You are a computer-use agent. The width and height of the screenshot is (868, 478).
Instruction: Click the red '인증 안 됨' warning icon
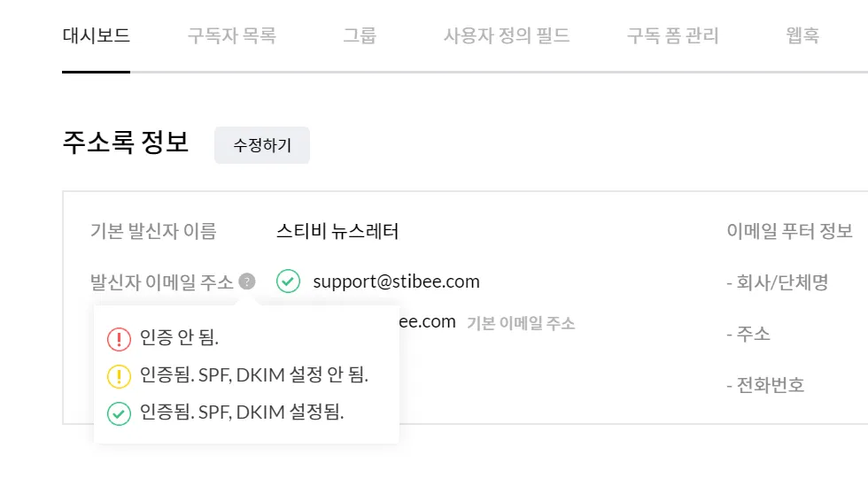[x=119, y=338]
